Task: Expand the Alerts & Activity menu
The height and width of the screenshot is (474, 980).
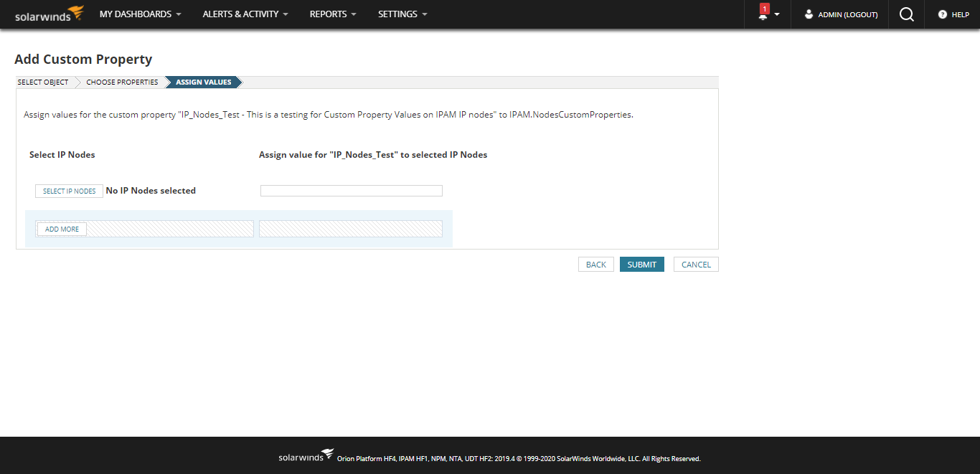Action: click(x=245, y=14)
